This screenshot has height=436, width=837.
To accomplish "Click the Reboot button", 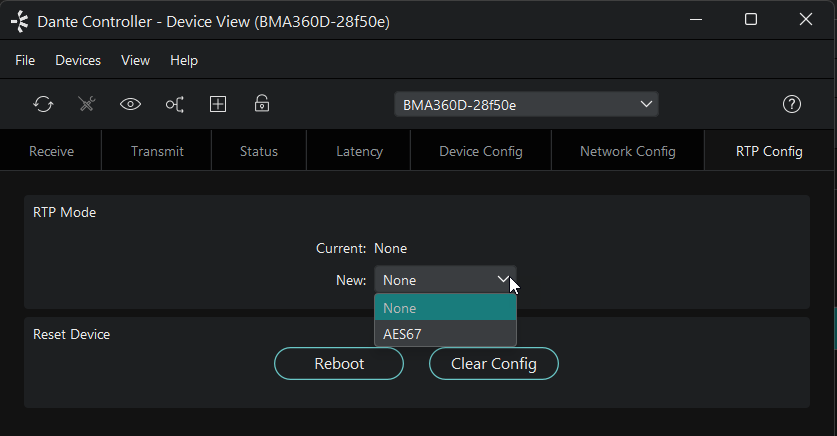I will [339, 363].
